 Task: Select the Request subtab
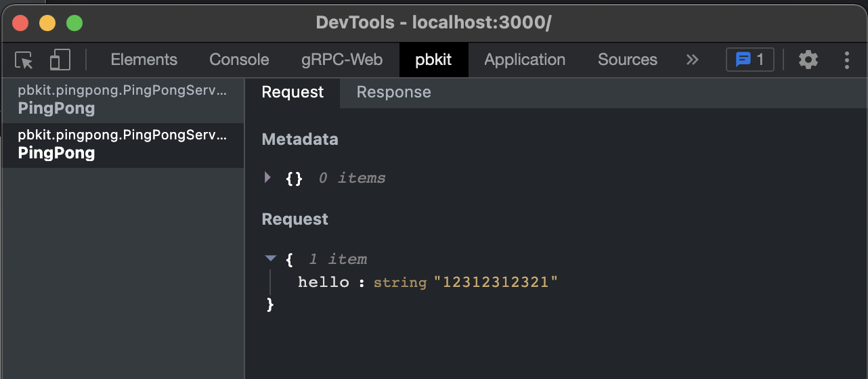(x=292, y=93)
